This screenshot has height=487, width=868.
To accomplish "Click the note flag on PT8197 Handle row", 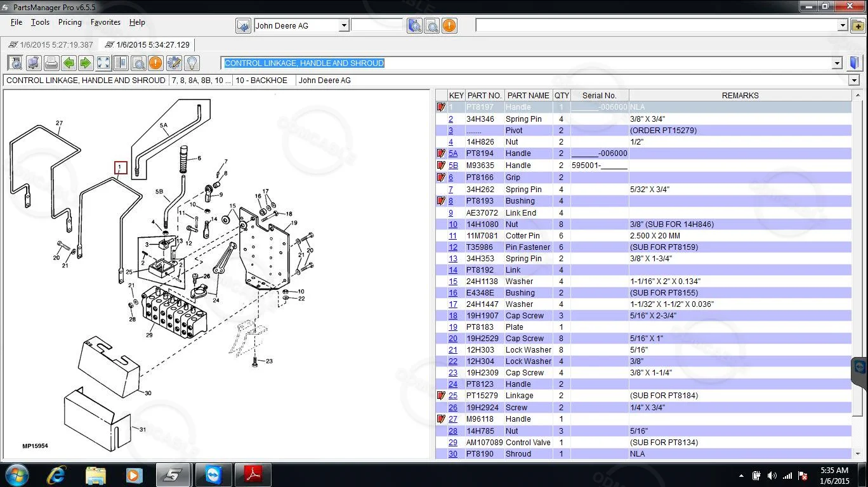I will click(x=441, y=107).
